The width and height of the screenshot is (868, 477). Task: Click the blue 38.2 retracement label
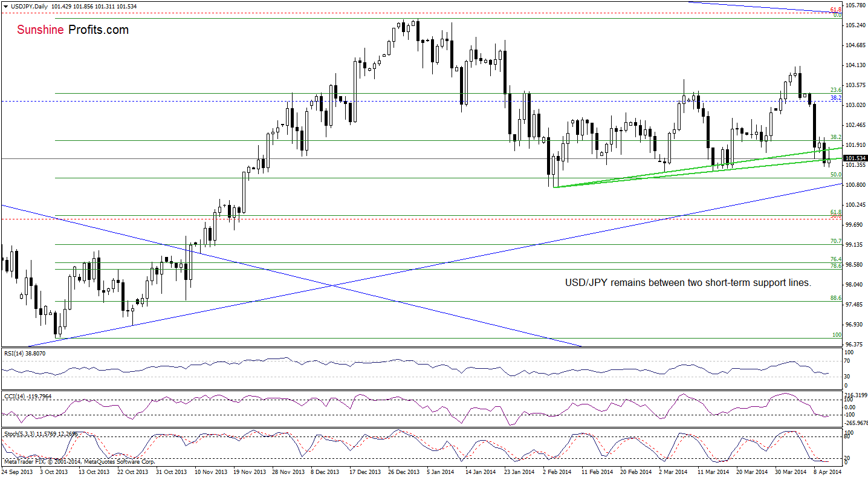(x=836, y=97)
